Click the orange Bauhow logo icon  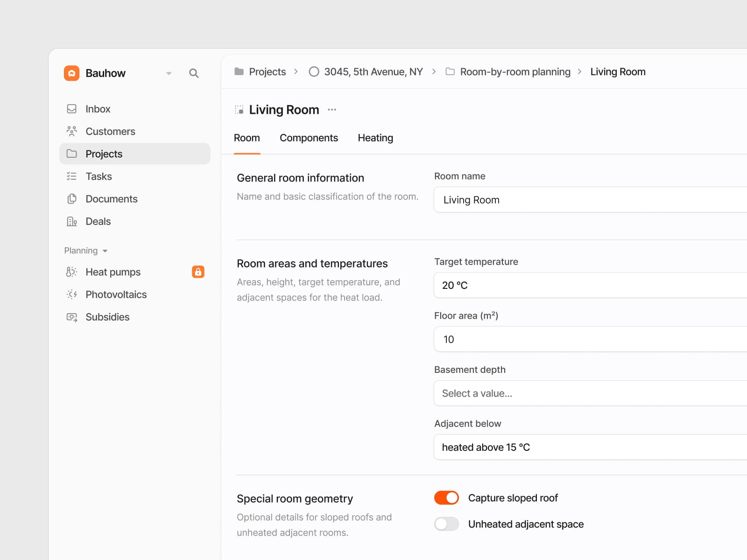(71, 73)
